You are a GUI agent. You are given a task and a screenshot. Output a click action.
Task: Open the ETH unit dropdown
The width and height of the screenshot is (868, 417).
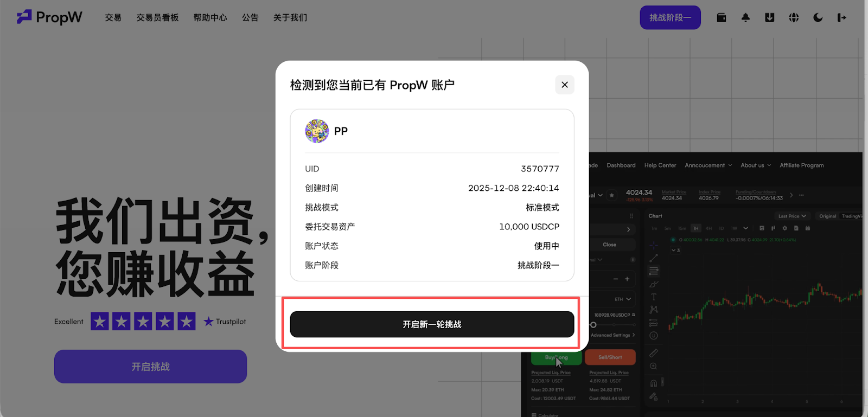pos(623,299)
